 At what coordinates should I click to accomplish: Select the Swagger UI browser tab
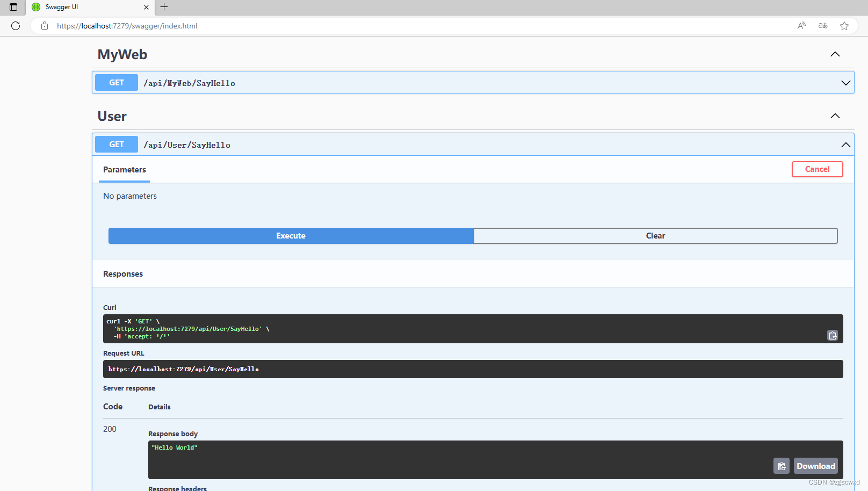(x=90, y=8)
